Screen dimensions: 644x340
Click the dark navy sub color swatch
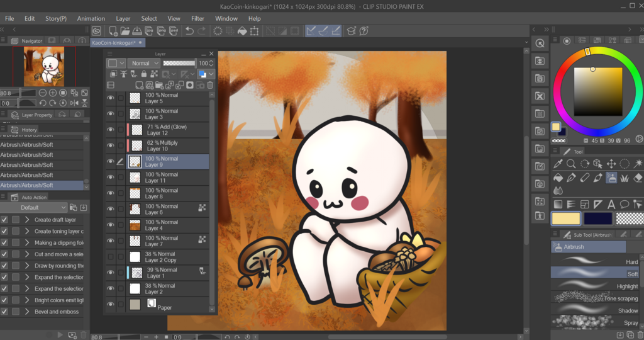coord(597,218)
